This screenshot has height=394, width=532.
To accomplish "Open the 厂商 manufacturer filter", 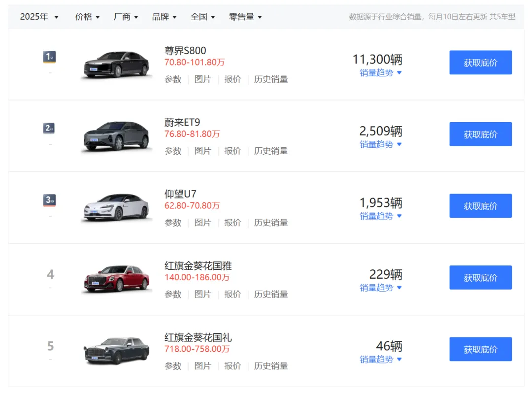I will click(x=126, y=17).
